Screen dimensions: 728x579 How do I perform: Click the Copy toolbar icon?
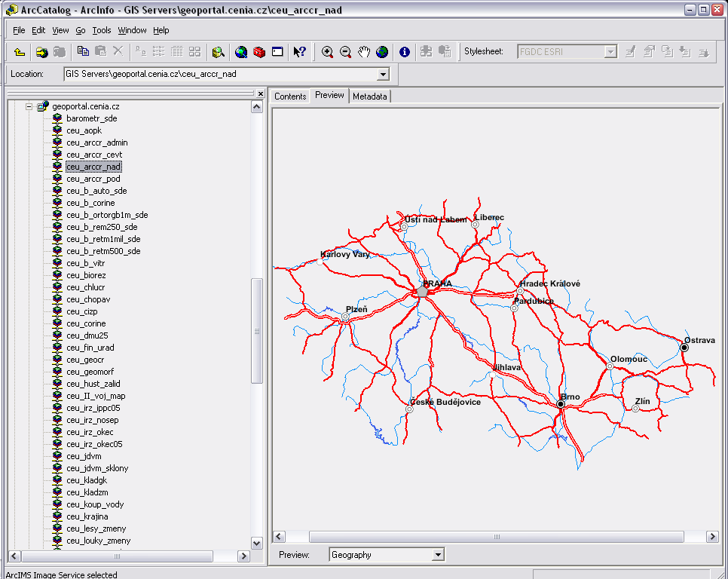click(x=83, y=51)
